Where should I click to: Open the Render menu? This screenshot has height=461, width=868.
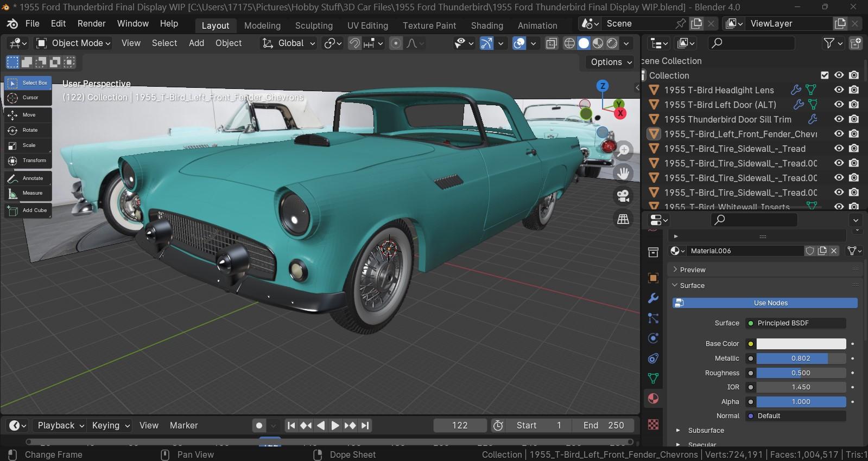pos(92,24)
